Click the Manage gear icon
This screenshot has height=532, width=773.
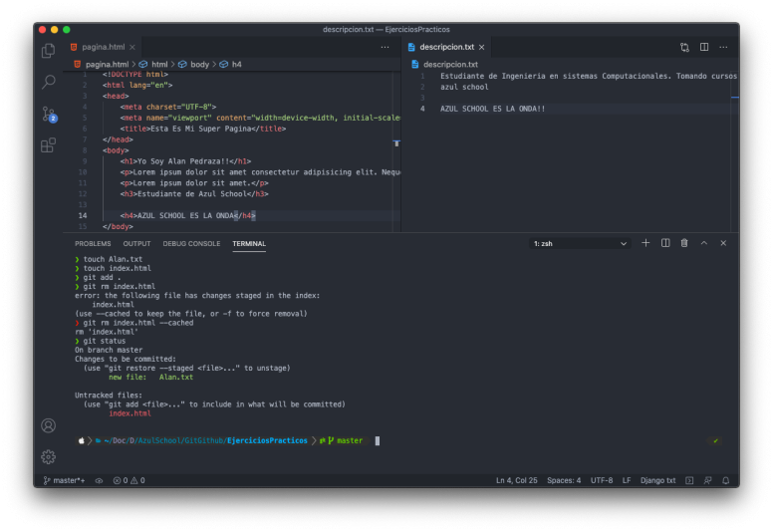pos(48,456)
